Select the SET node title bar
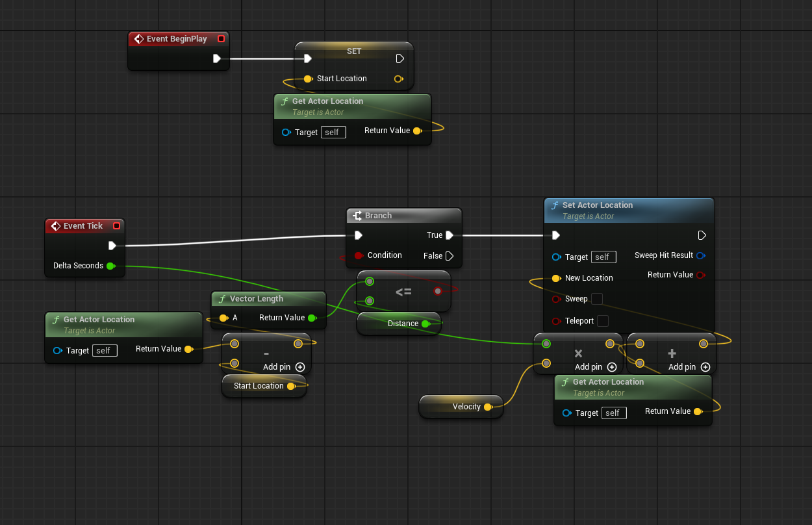This screenshot has height=525, width=812. point(354,51)
